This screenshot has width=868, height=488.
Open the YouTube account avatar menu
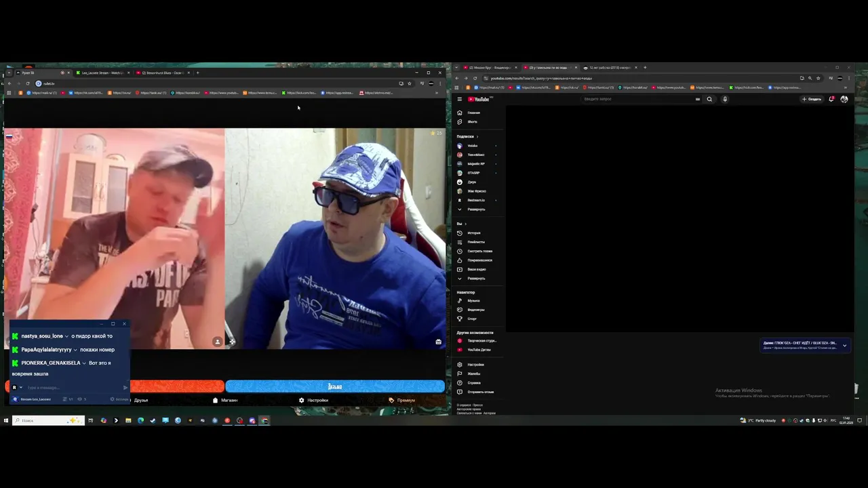click(x=844, y=99)
